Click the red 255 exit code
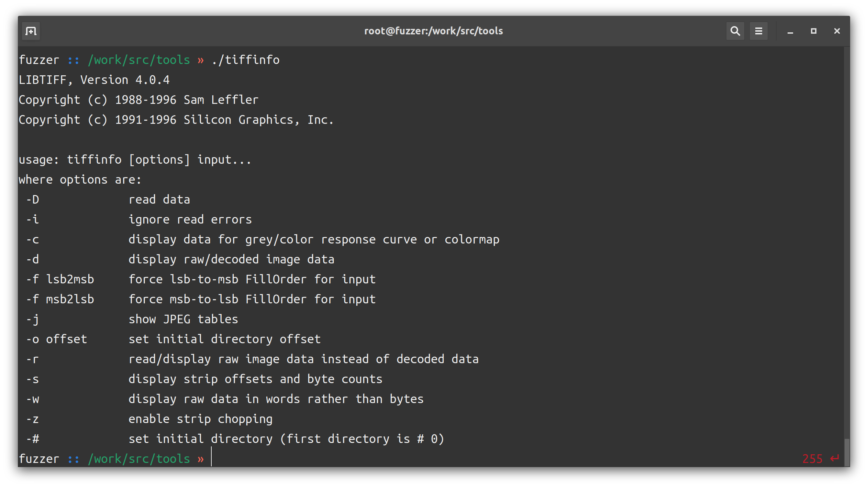Viewport: 868px width, 487px height. pos(812,459)
